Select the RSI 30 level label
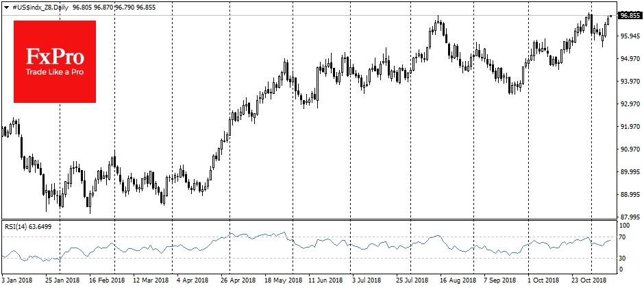The image size is (644, 288). click(x=623, y=258)
